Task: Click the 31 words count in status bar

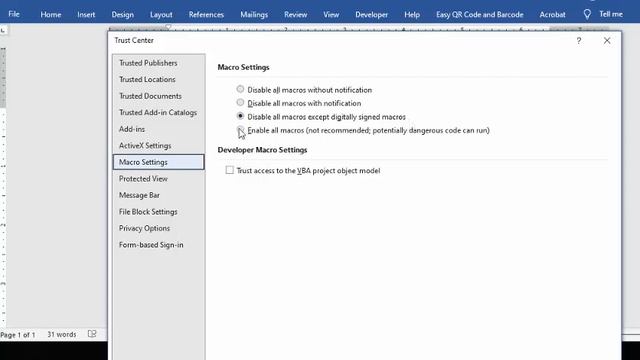Action: point(62,334)
